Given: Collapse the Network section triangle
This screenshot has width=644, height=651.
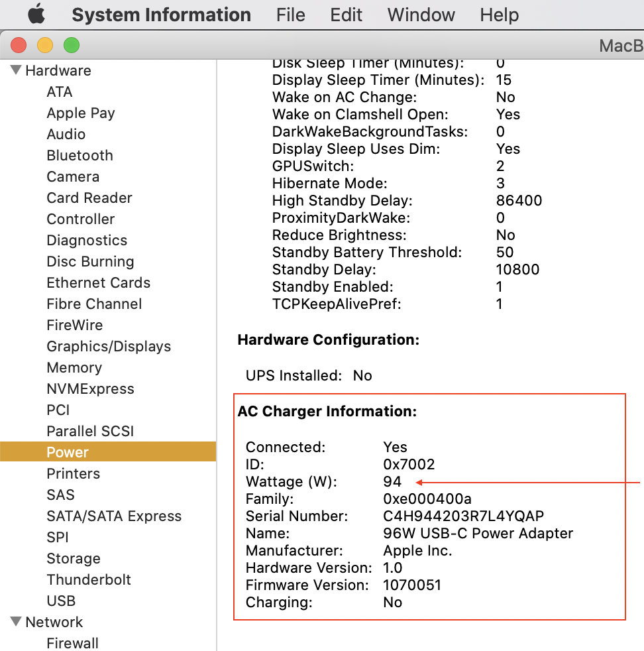Looking at the screenshot, I should point(17,622).
